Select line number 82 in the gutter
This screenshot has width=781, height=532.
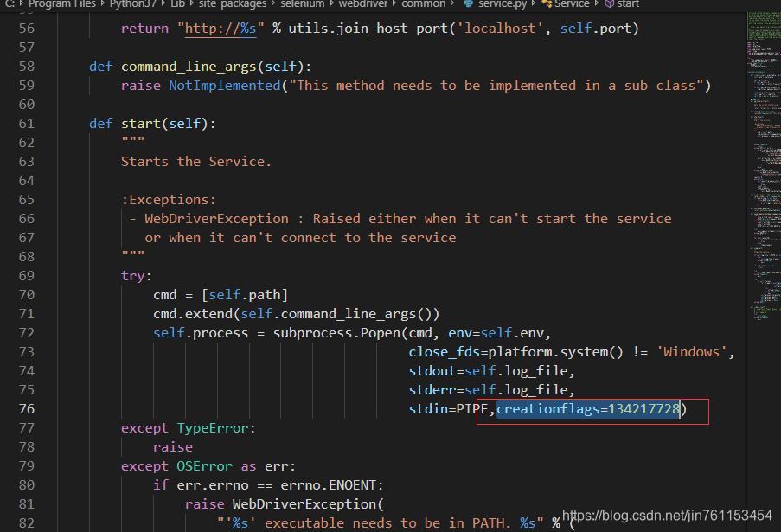click(x=27, y=523)
